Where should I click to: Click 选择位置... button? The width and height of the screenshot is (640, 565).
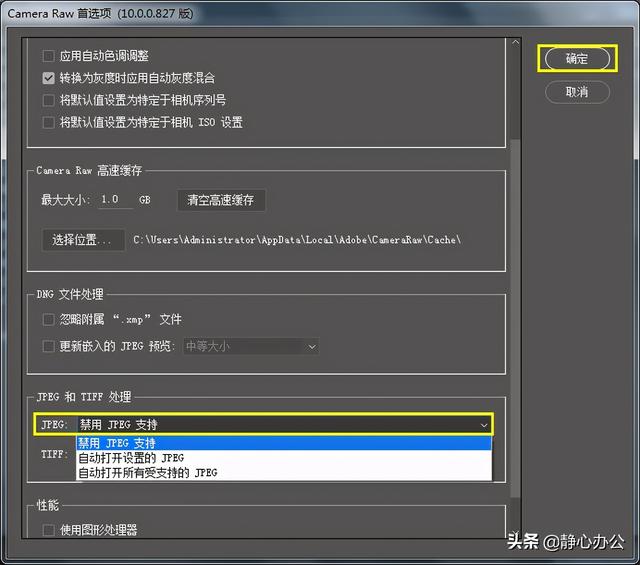(x=83, y=240)
